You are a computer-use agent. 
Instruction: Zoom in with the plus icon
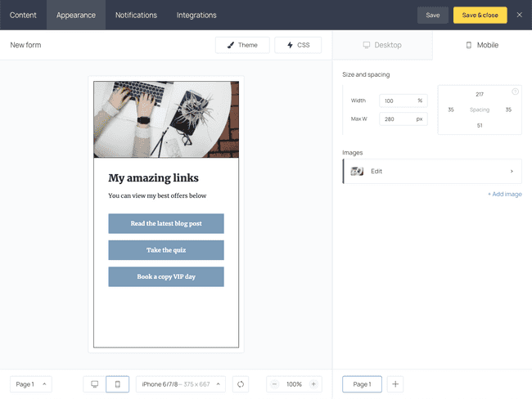tap(313, 384)
